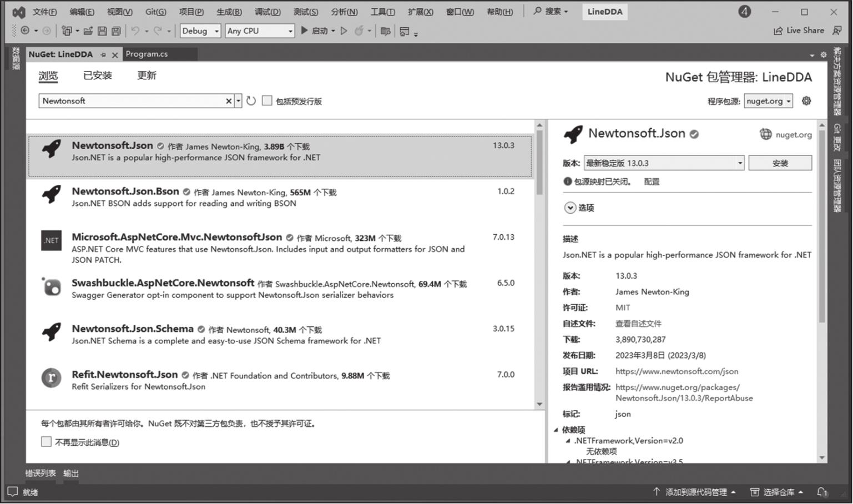Viewport: 853px width, 504px height.
Task: Open NuGet settings gear next to package source
Action: (806, 101)
